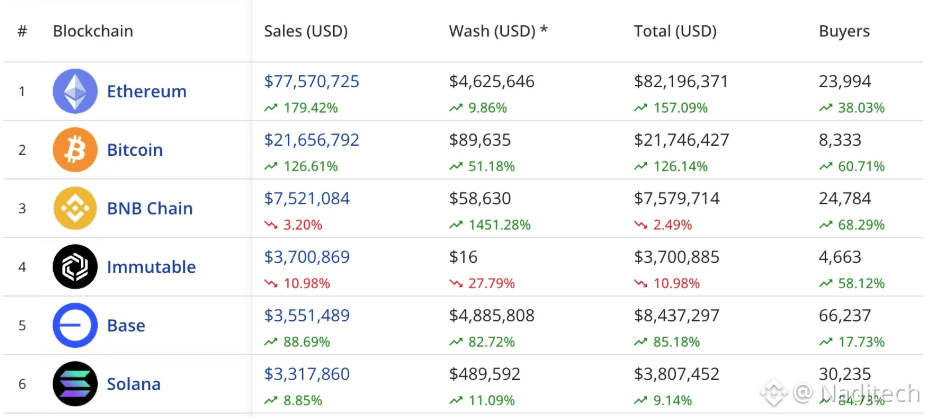Image resolution: width=928 pixels, height=418 pixels.
Task: Open the Bitcoin blockchain link
Action: pyautogui.click(x=134, y=150)
